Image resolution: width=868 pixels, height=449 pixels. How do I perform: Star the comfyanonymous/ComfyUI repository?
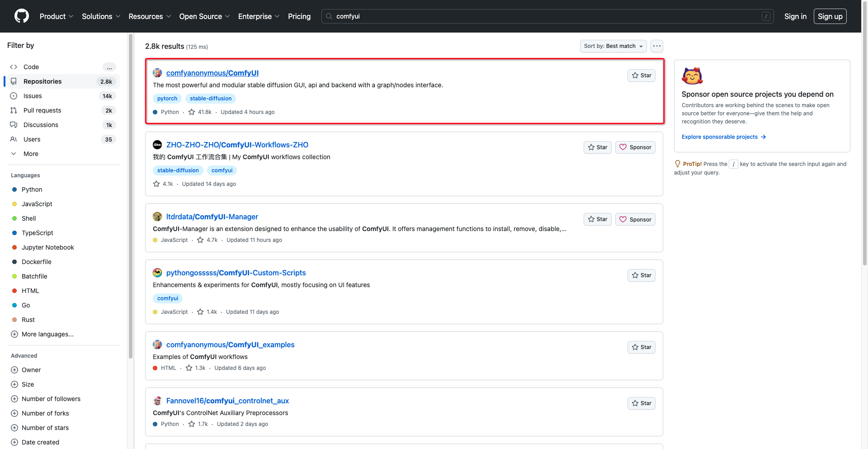tap(641, 76)
